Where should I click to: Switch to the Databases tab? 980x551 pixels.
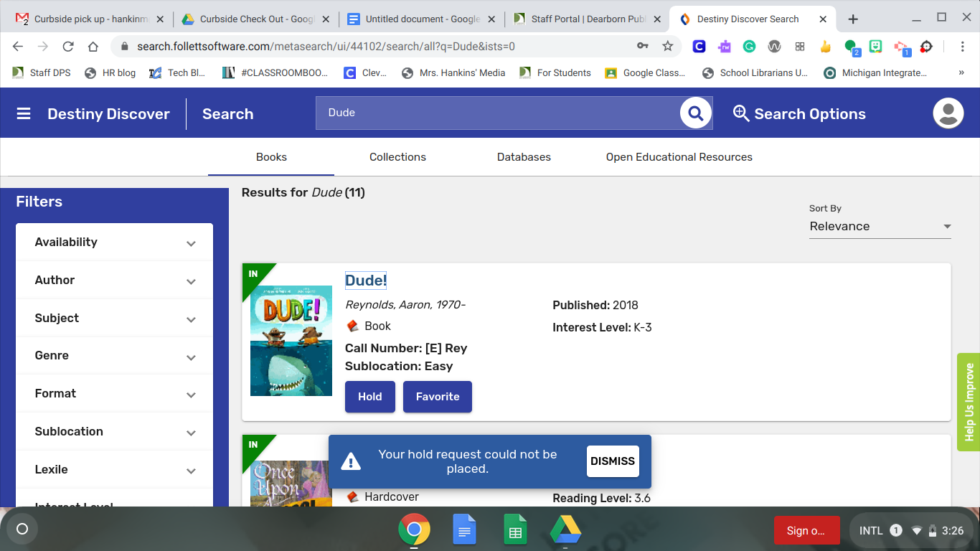tap(524, 157)
